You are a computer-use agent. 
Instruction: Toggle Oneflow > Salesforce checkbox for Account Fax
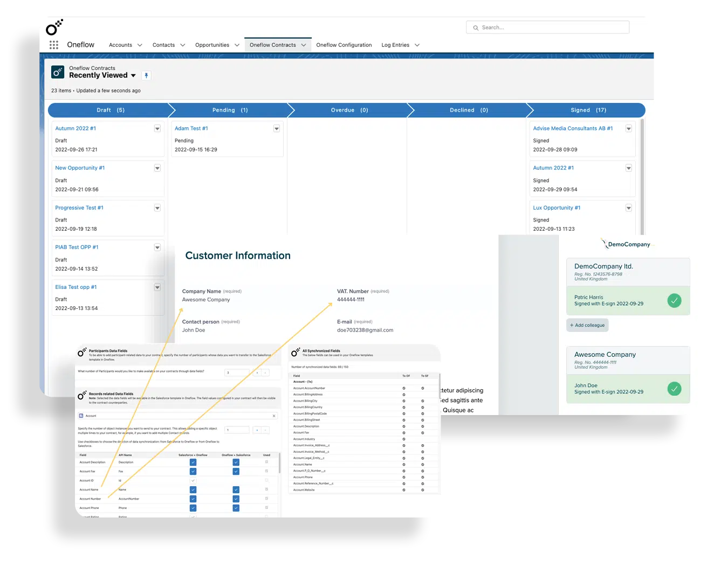236,472
